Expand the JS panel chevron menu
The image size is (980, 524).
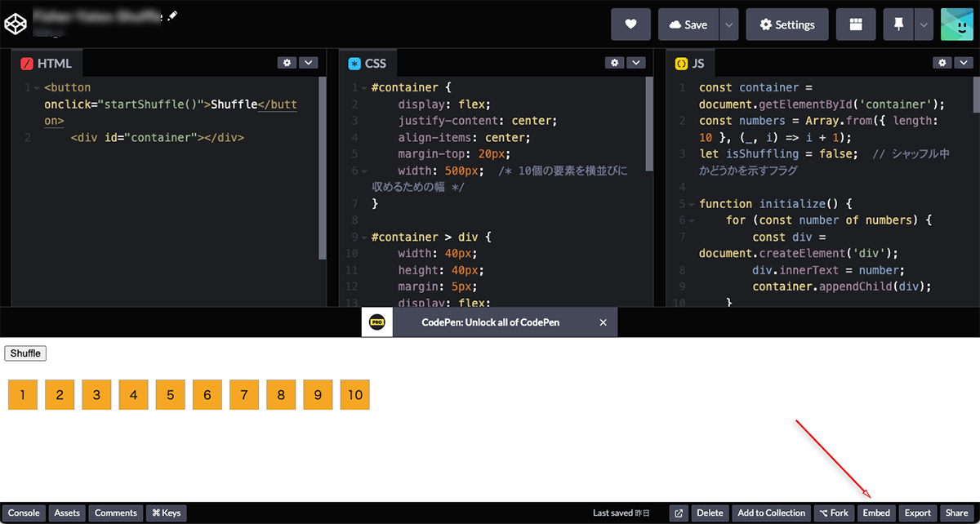point(964,62)
